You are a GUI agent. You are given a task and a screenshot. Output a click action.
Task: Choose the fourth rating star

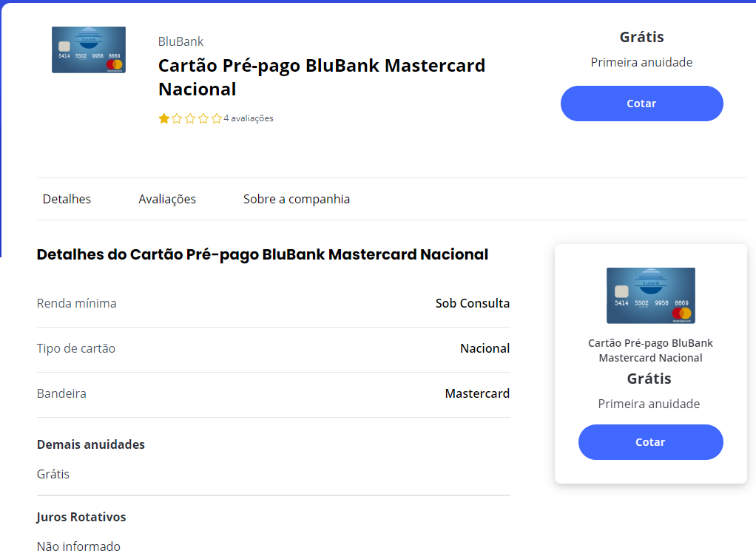click(203, 118)
